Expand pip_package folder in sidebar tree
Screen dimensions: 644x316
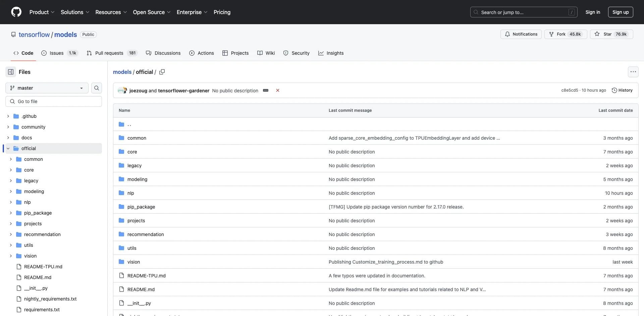(11, 213)
